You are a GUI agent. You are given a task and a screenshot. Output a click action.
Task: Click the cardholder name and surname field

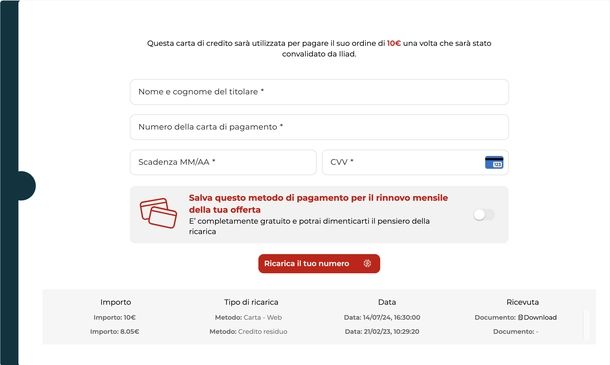[x=319, y=92]
